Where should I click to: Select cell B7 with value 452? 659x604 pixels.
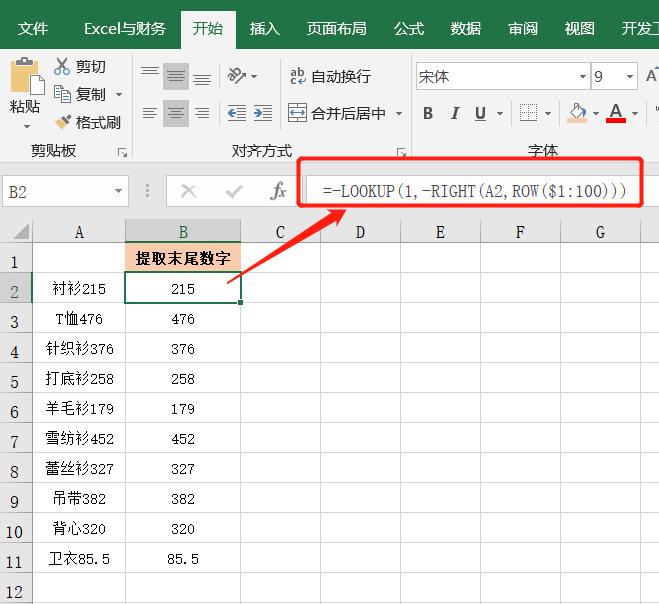[183, 439]
